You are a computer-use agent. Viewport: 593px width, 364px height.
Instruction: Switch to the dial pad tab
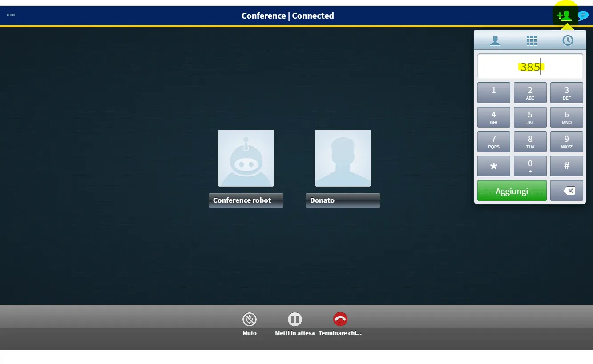tap(531, 40)
